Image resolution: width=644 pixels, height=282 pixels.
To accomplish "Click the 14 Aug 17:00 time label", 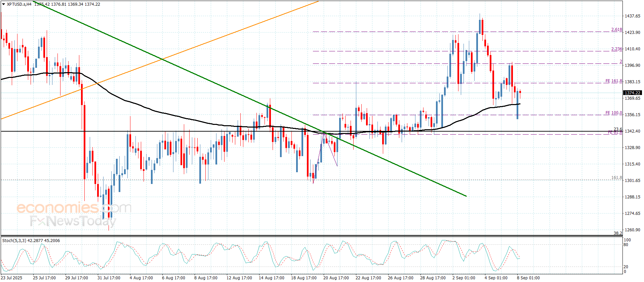I will click(271, 278).
